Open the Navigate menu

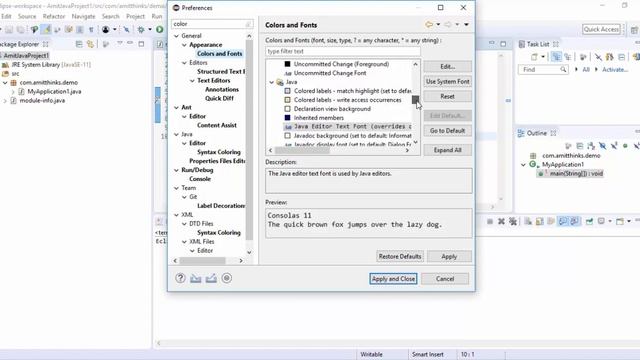pyautogui.click(x=83, y=16)
